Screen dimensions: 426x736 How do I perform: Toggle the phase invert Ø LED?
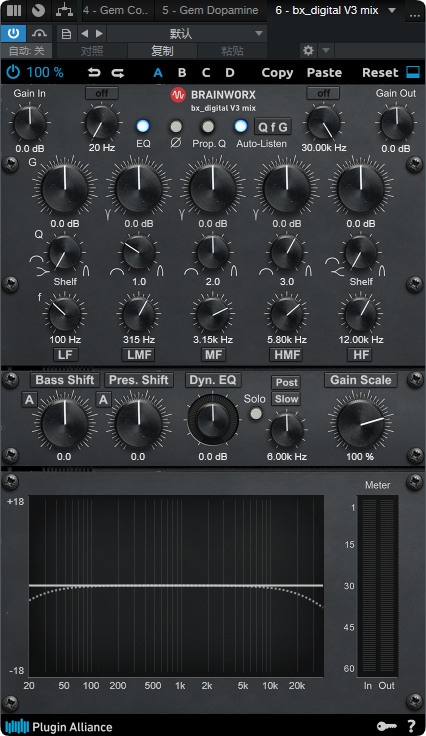coord(176,126)
